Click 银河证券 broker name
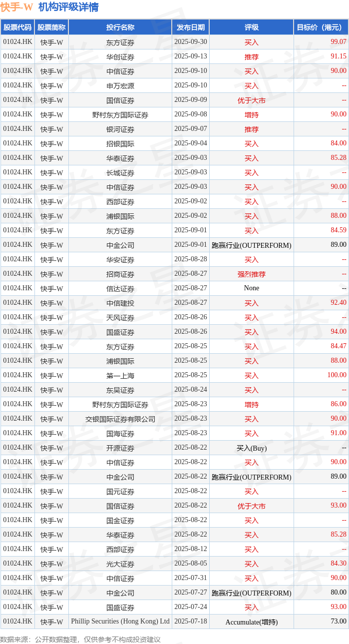 pyautogui.click(x=120, y=129)
